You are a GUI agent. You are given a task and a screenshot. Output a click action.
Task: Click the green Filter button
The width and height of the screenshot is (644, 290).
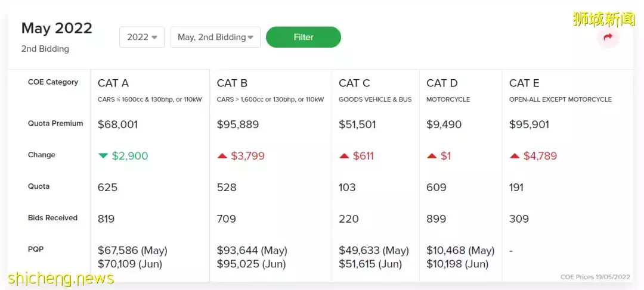pos(303,37)
